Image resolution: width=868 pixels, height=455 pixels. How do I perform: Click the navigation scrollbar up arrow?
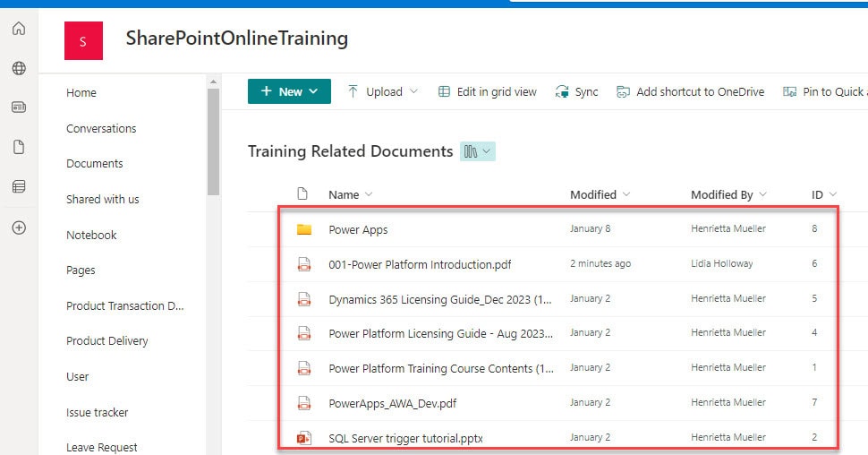click(213, 82)
